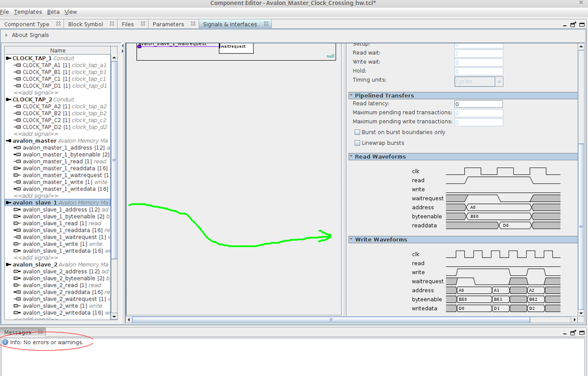Click the interface icon beside avalon_master
This screenshot has height=376, width=588.
pos(8,141)
